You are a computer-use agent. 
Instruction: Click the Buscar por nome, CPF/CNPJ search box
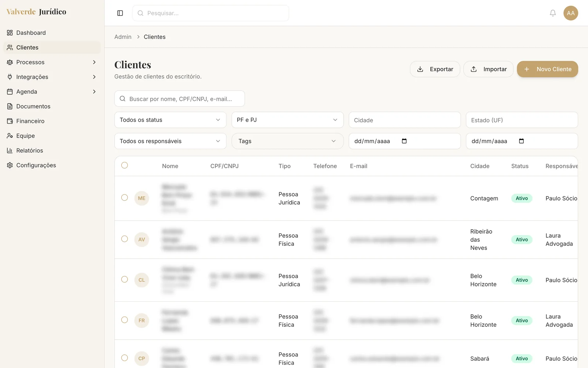pos(180,99)
